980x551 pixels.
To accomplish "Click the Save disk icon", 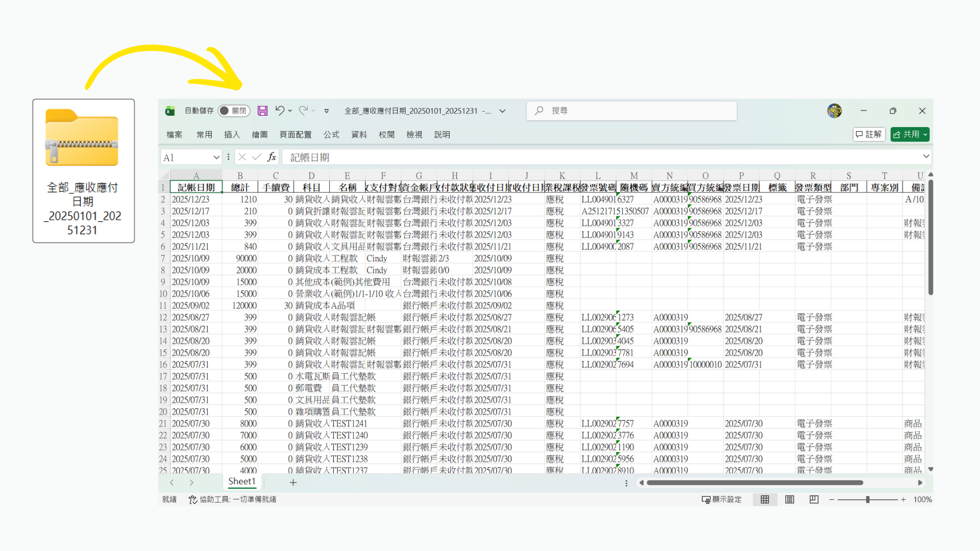I will 262,111.
